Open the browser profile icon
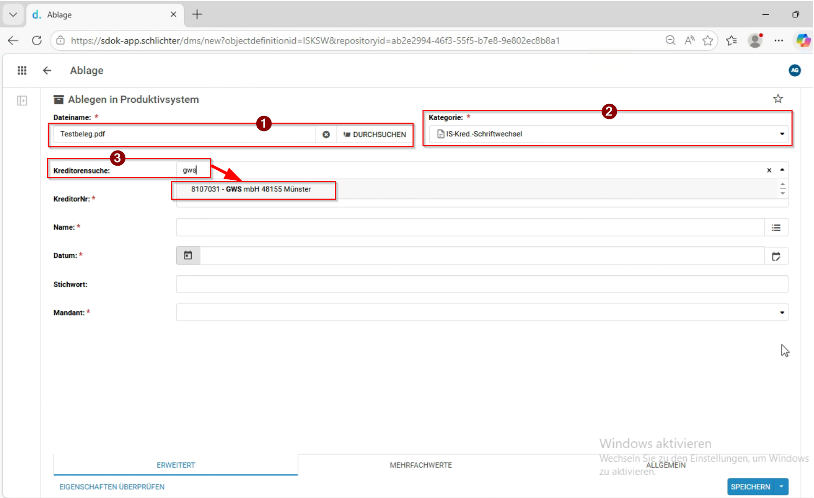The width and height of the screenshot is (814, 498). pos(755,41)
